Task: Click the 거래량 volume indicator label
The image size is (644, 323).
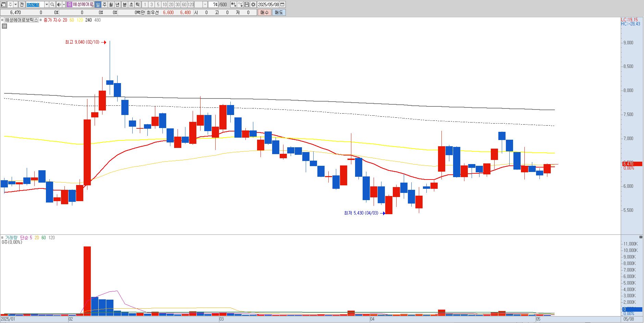Action: 11,238
